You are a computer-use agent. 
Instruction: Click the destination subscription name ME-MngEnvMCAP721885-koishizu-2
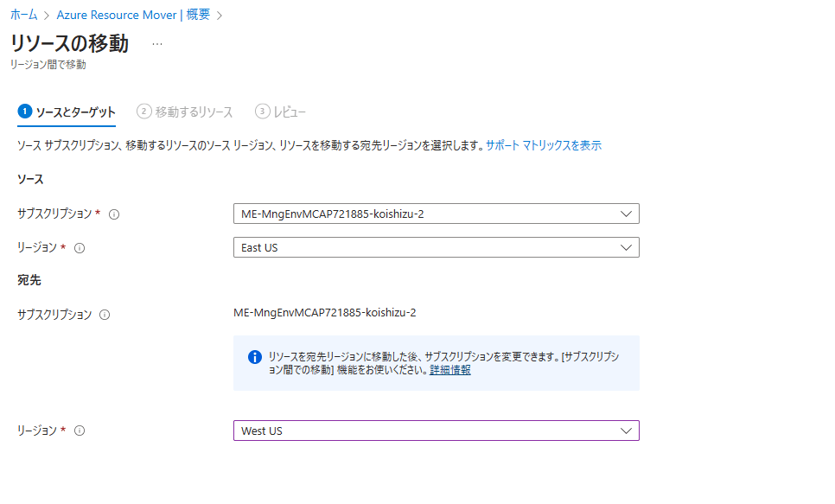325,313
